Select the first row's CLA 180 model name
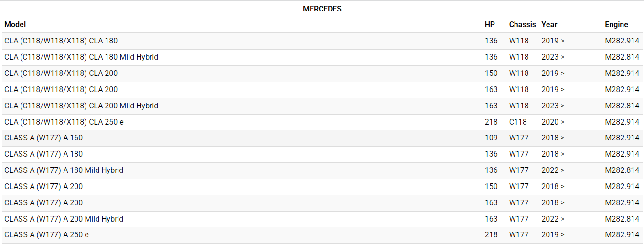Viewport: 644px width, 244px height. pos(61,41)
